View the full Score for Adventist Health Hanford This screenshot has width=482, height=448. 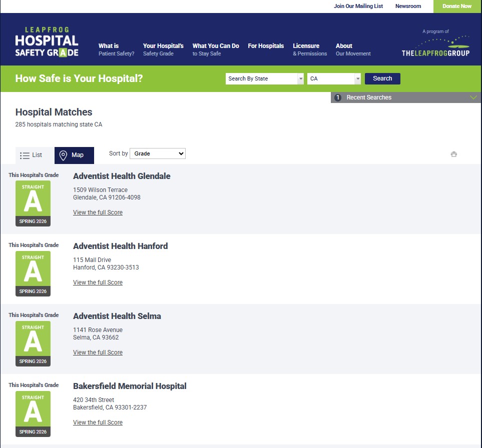98,282
